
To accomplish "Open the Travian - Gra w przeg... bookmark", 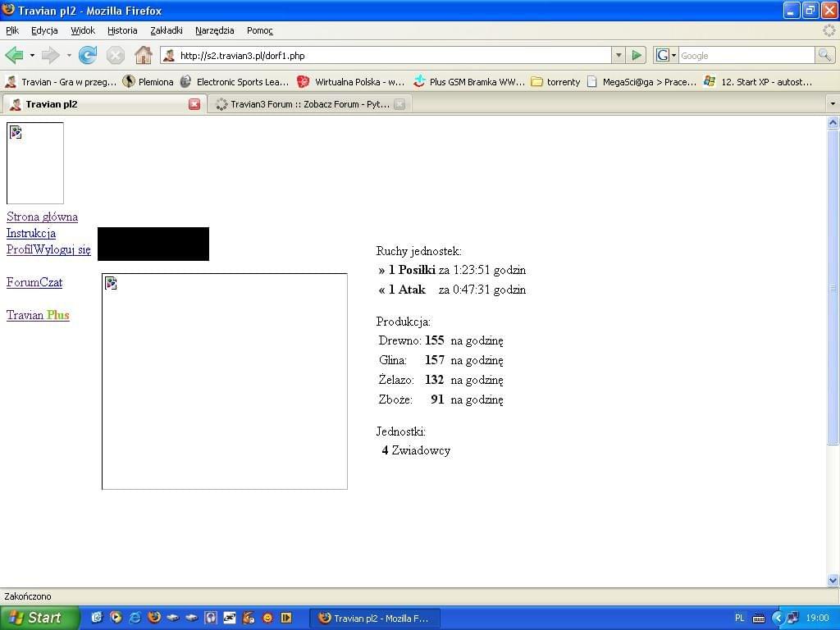I will (x=61, y=82).
